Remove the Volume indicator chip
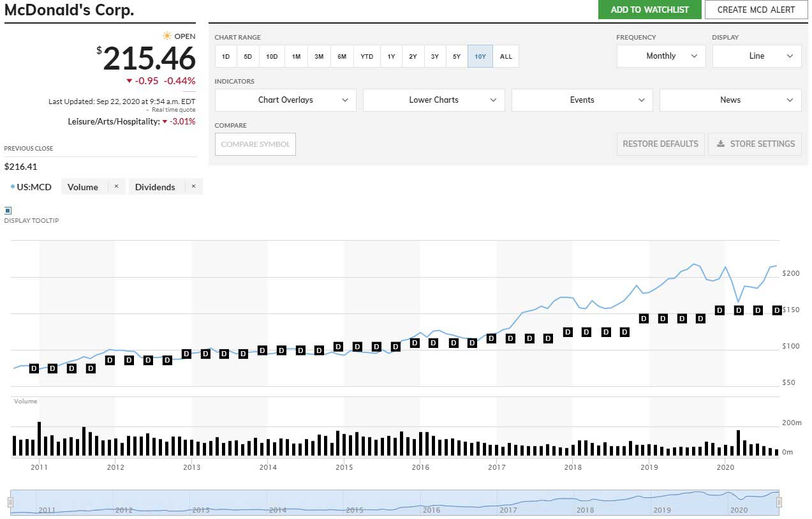Viewport: 812px width, 519px height. pos(116,186)
